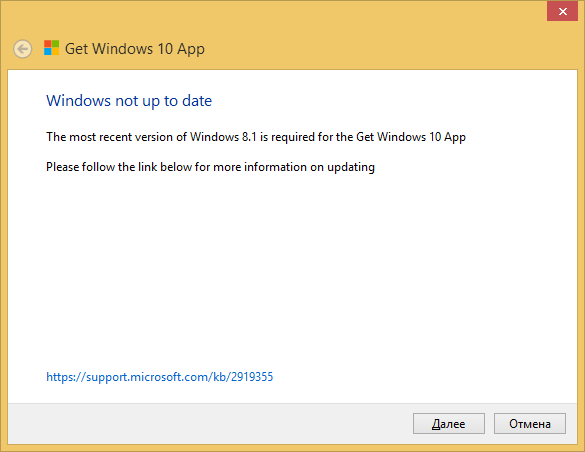Click the 'Get Windows 10 App' title text
585x452 pixels.
pyautogui.click(x=135, y=49)
